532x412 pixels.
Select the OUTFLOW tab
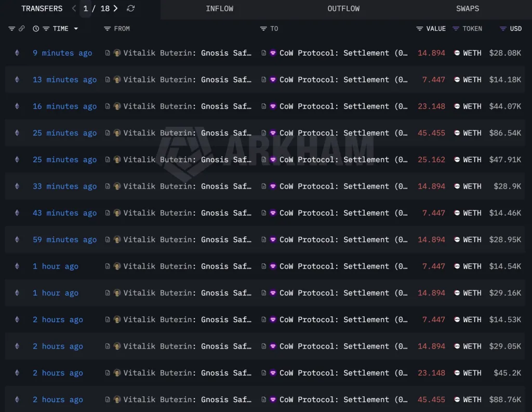pyautogui.click(x=343, y=8)
